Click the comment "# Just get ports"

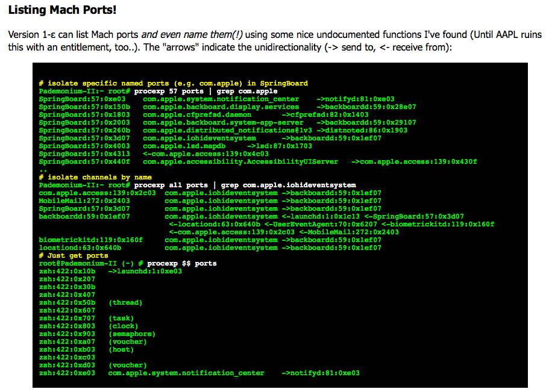pyautogui.click(x=74, y=256)
